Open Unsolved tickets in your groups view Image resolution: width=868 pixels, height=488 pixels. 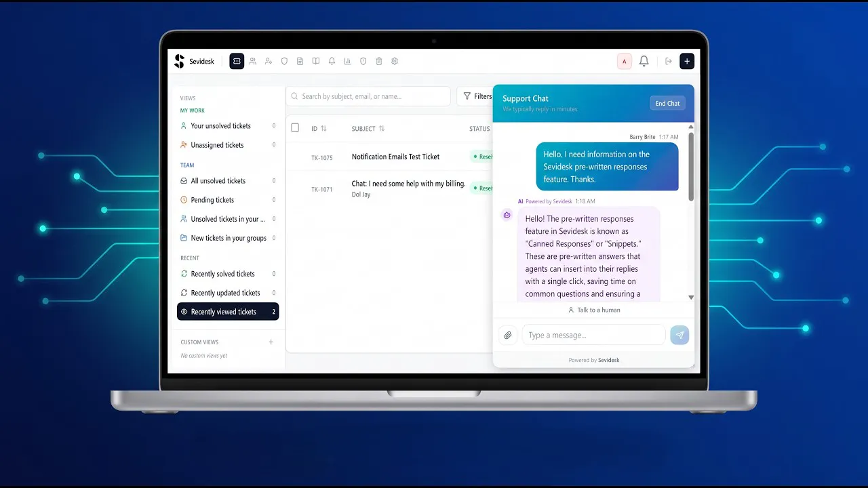228,219
